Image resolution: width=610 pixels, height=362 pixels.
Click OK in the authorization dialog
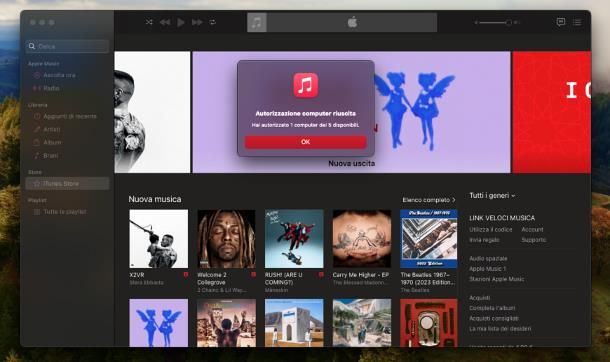pos(305,142)
